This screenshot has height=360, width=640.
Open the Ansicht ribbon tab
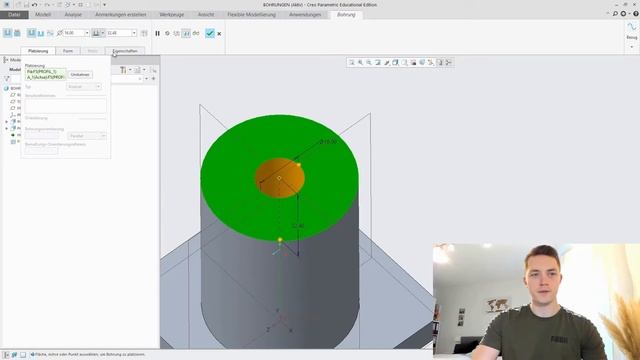[206, 15]
